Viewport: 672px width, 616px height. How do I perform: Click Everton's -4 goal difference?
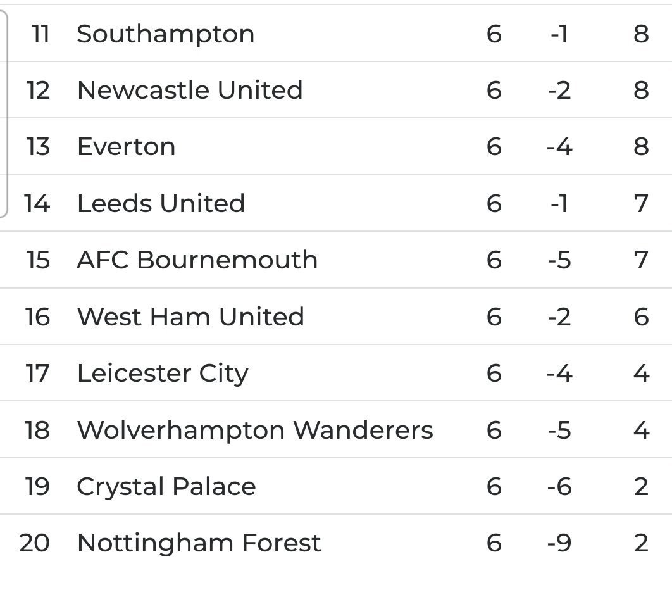[x=559, y=147]
